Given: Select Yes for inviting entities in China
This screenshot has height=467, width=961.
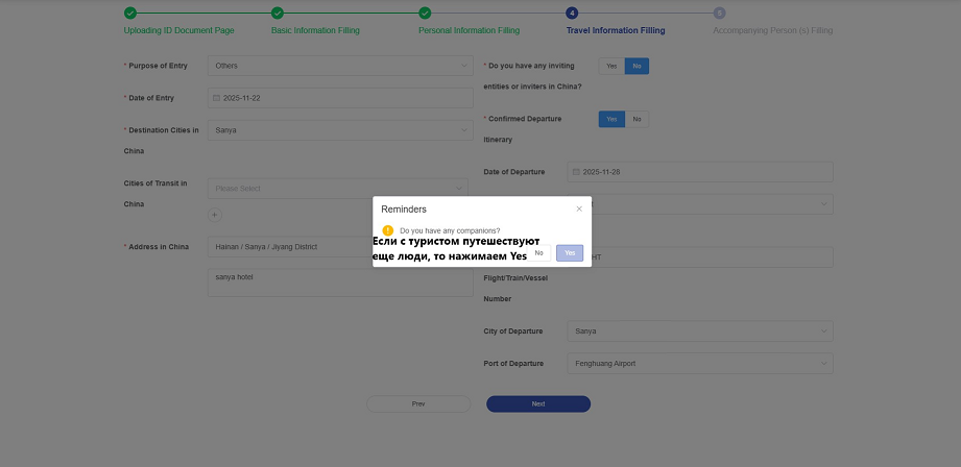Looking at the screenshot, I should 611,66.
